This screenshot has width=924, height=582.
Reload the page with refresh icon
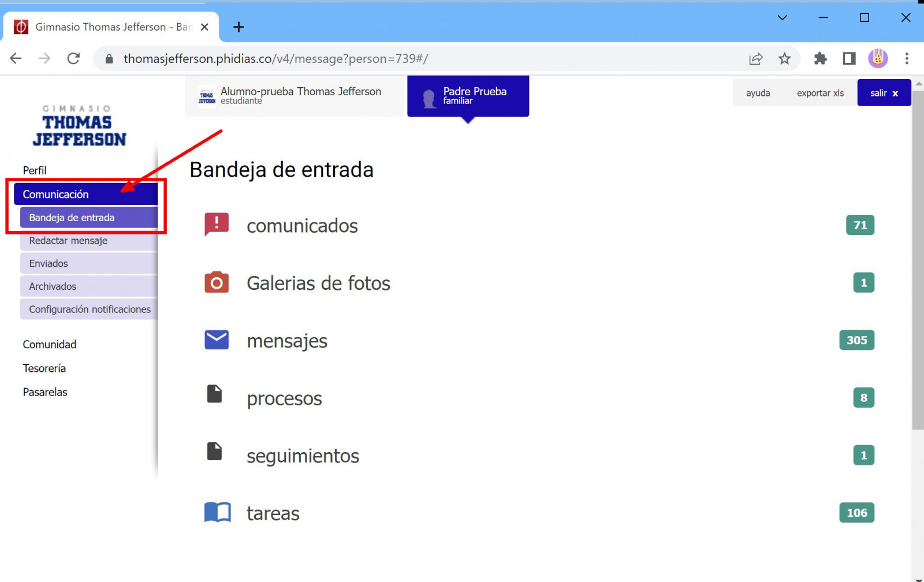point(73,58)
